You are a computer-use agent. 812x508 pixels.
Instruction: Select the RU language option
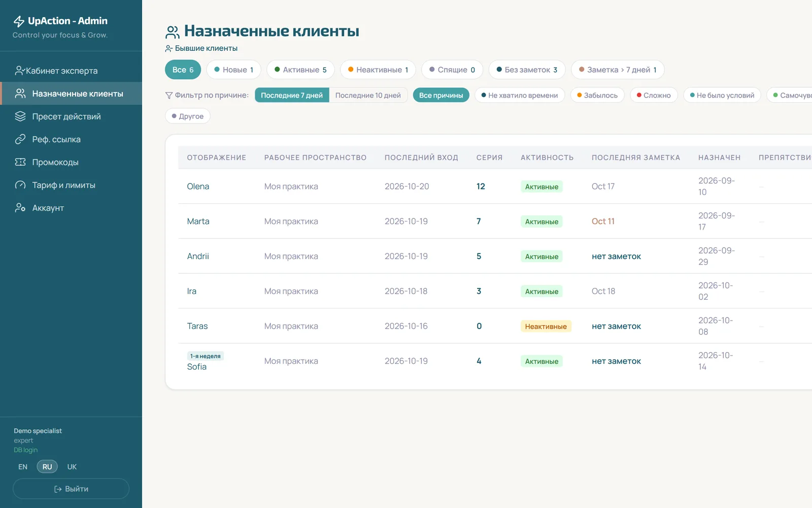47,467
